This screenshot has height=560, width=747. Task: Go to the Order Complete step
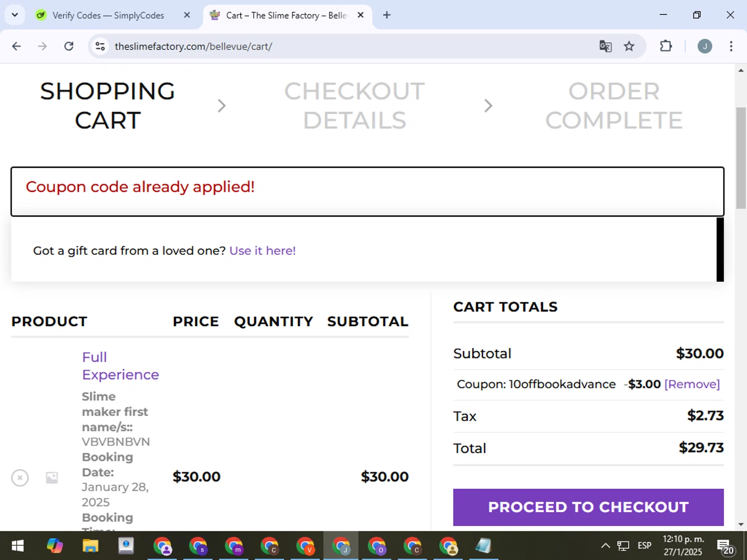coord(614,106)
